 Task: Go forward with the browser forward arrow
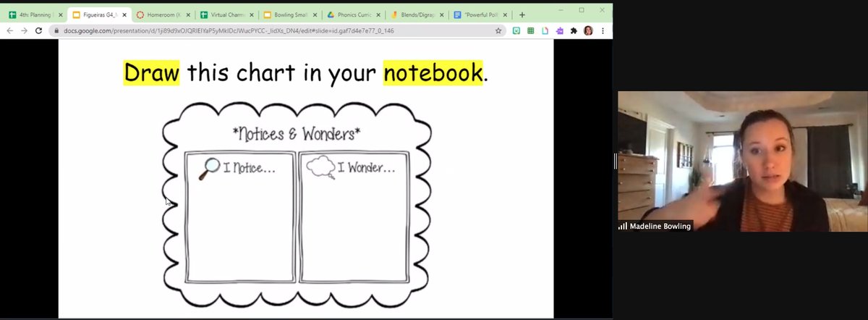[24, 30]
